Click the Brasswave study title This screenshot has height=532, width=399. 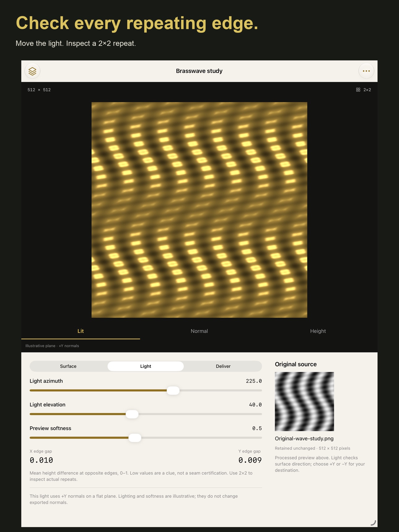tap(199, 71)
